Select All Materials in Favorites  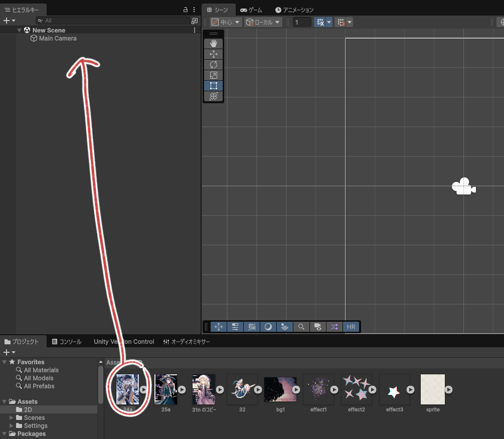tap(41, 370)
